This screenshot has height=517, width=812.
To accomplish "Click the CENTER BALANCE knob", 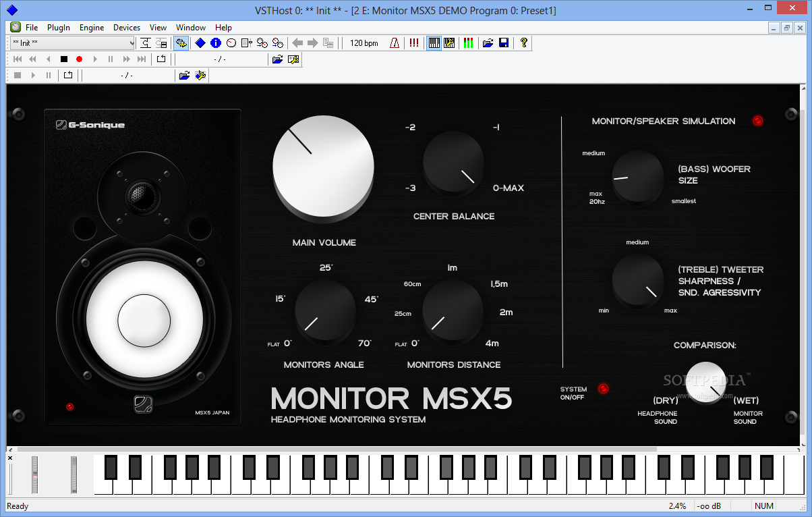I will click(x=453, y=163).
